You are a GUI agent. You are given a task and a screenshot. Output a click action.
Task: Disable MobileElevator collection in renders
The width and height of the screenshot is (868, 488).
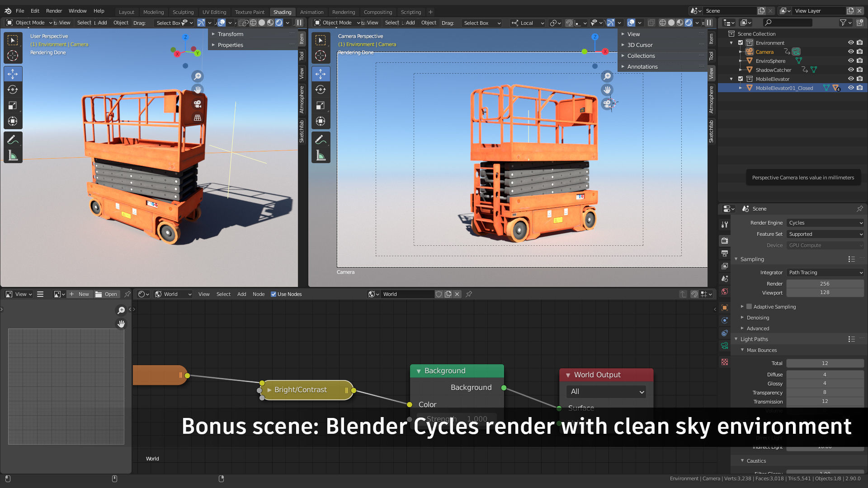859,79
